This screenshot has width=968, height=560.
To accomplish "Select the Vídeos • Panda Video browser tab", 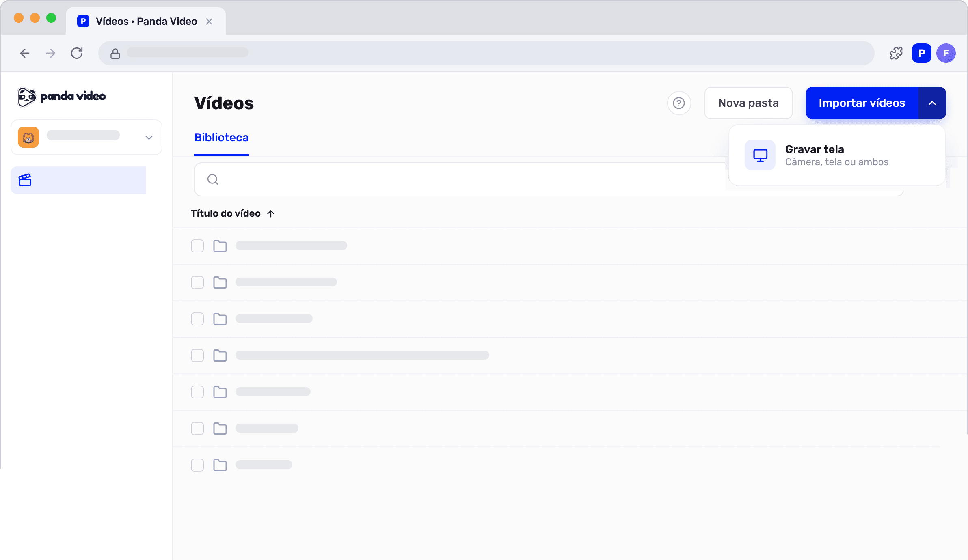I will pos(146,21).
